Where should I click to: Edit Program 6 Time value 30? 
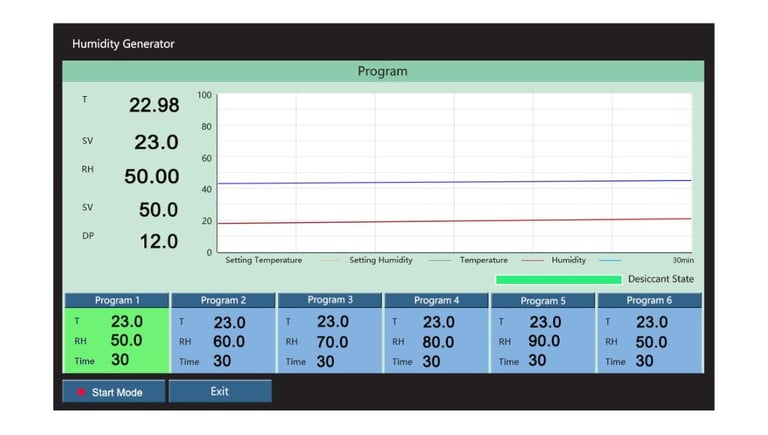point(644,361)
